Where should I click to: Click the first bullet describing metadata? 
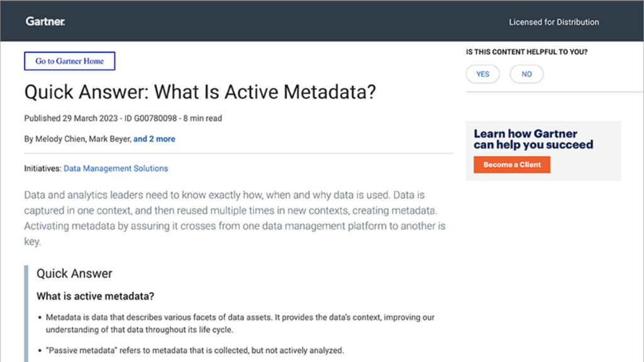240,322
